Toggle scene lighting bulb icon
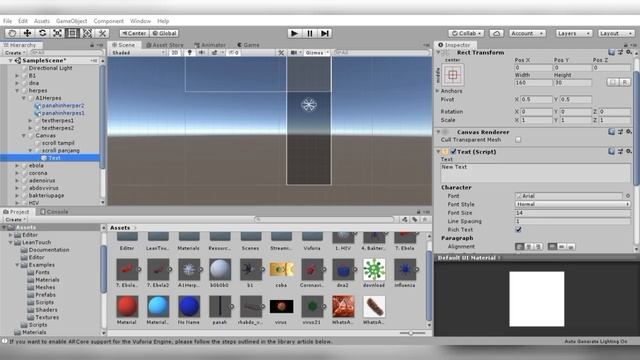 189,53
